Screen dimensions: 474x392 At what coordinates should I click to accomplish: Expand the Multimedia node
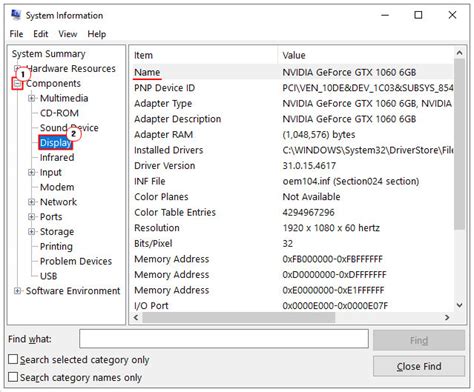(x=31, y=98)
